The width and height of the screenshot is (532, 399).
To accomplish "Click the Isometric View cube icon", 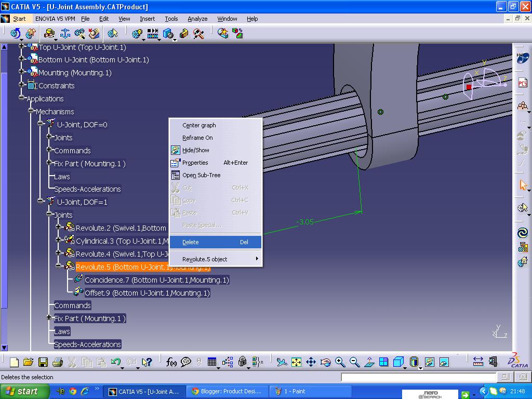I will [x=398, y=362].
